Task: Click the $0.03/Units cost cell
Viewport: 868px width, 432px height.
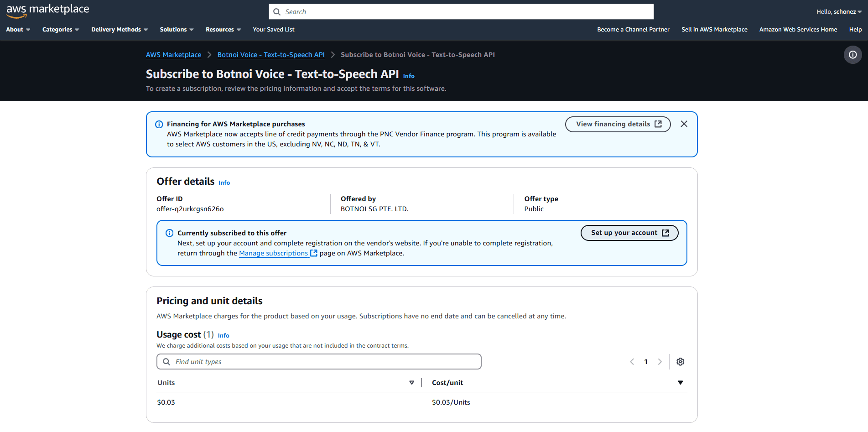Action: pos(451,402)
